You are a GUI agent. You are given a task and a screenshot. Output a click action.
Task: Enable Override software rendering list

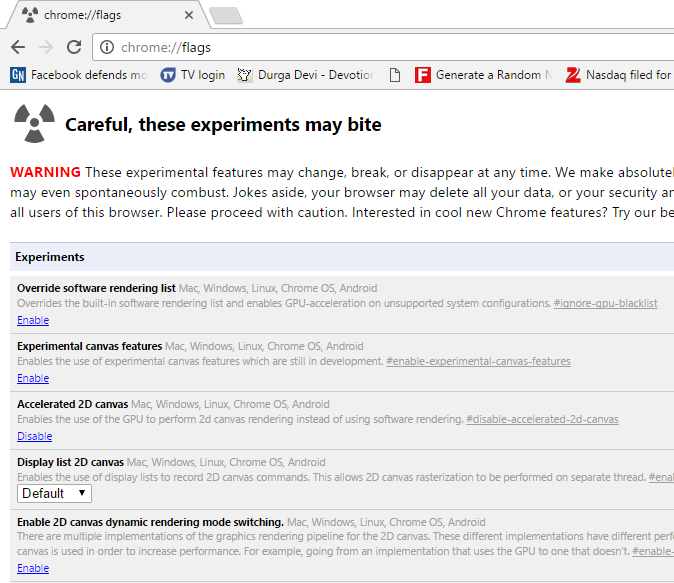tap(33, 320)
